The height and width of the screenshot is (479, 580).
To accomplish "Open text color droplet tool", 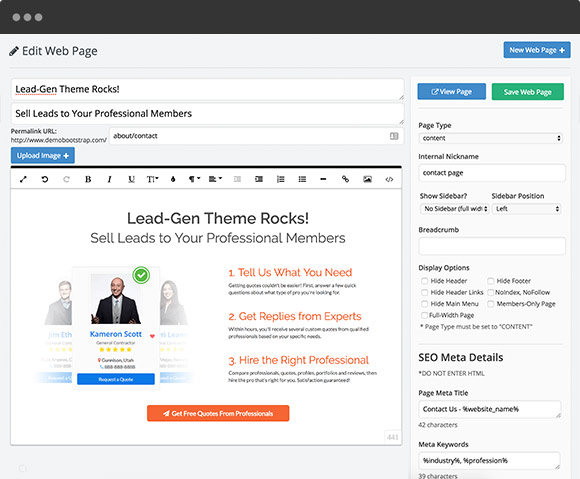I will tap(173, 179).
